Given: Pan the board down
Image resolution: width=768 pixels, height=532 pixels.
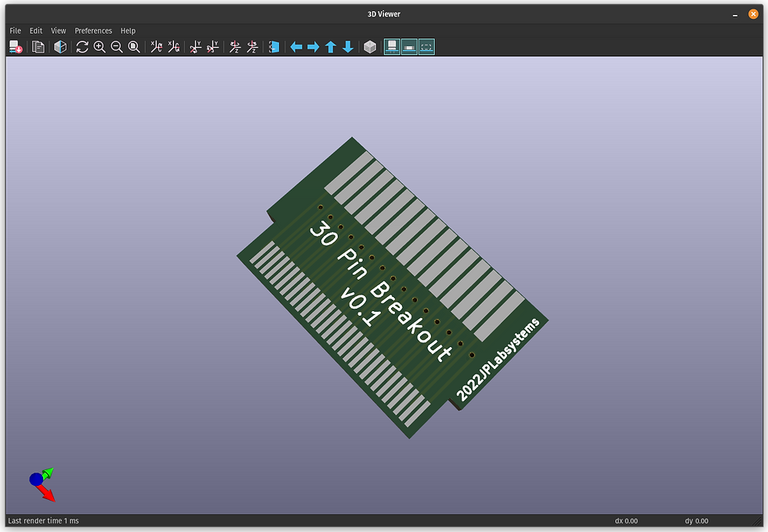Looking at the screenshot, I should point(348,47).
